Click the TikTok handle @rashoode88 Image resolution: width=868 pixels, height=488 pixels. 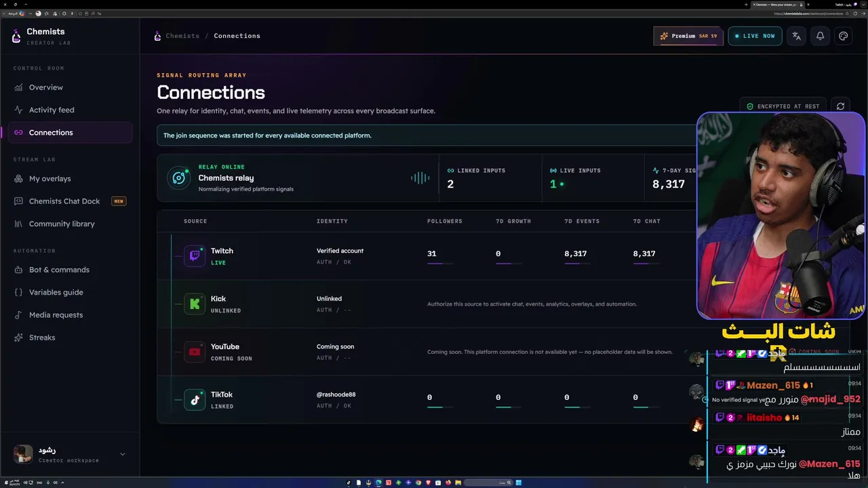[336, 394]
